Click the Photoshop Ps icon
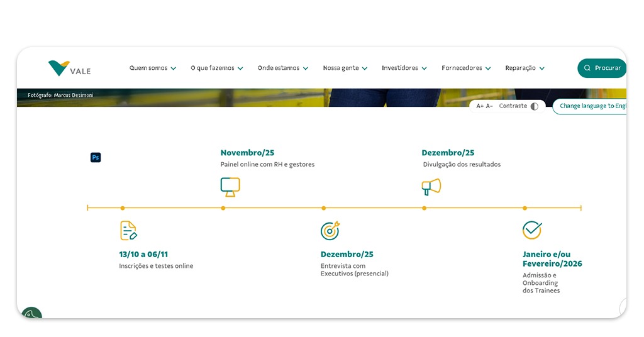644x337 pixels. (x=96, y=157)
